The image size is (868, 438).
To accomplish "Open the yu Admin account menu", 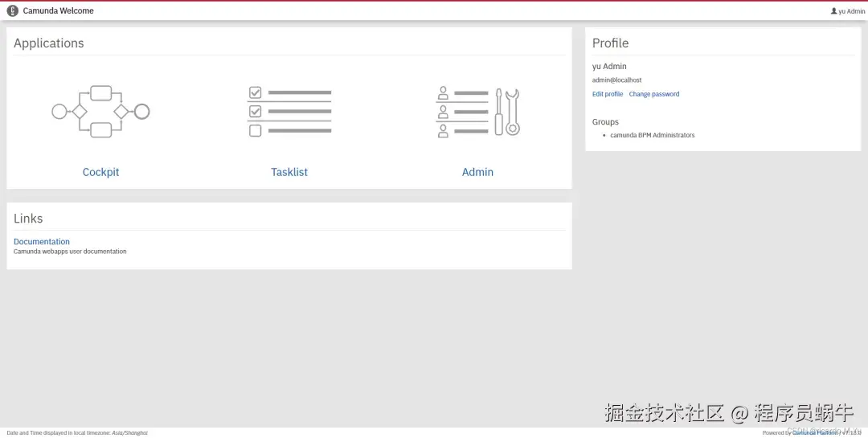I will coord(848,11).
